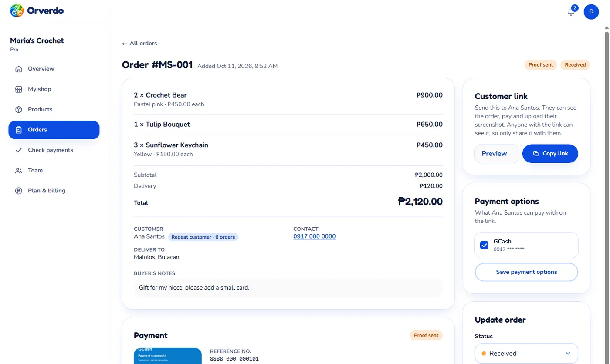The width and height of the screenshot is (610, 364).
Task: Open Team from the sidebar
Action: pos(54,170)
